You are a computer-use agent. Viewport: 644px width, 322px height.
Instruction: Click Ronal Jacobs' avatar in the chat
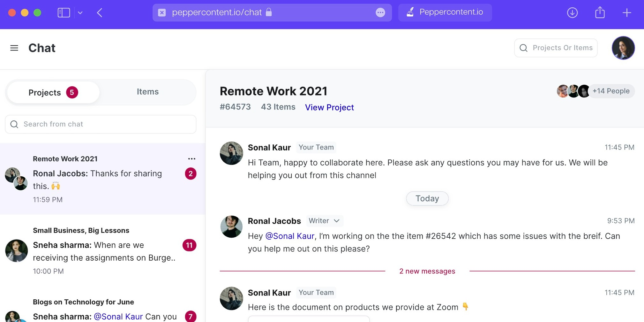[x=231, y=227]
